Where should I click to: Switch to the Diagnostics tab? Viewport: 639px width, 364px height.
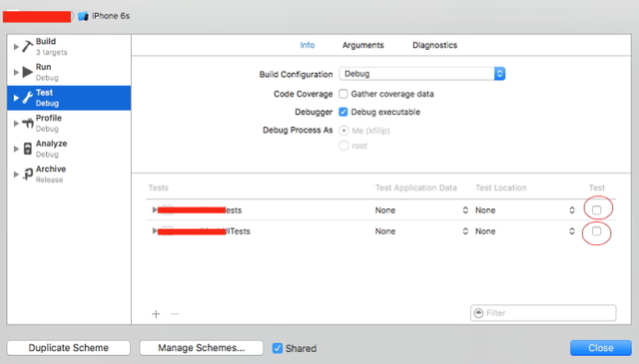point(435,45)
